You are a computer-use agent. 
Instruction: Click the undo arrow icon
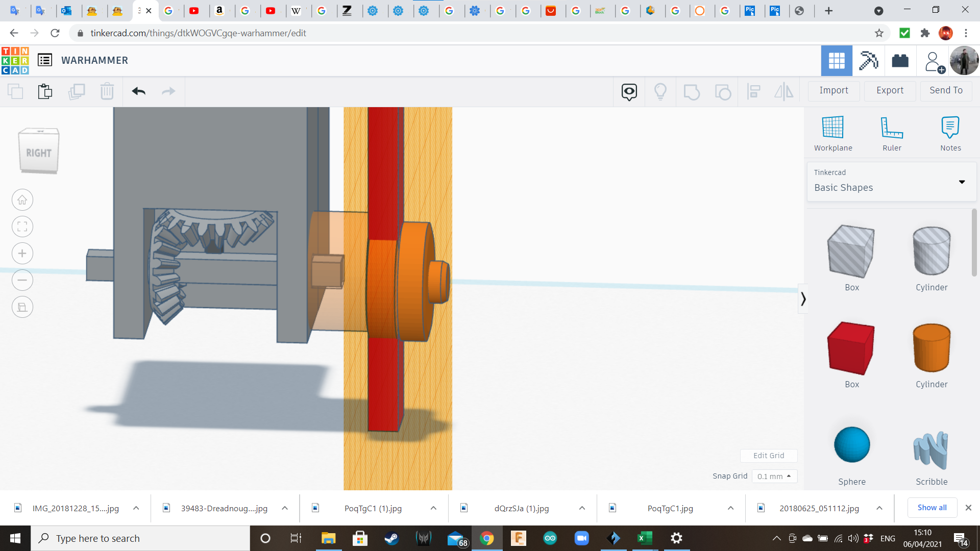click(138, 91)
